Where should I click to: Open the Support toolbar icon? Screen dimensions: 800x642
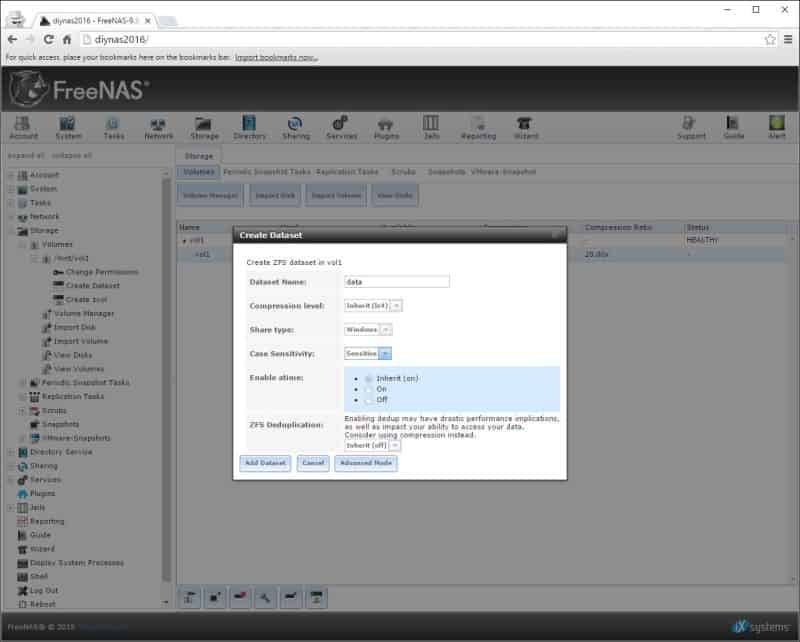[x=691, y=127]
